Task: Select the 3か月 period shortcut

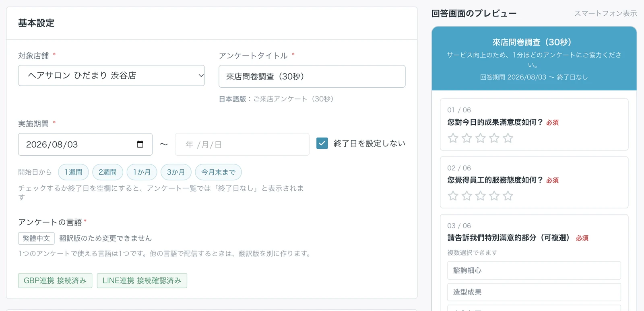Action: pyautogui.click(x=176, y=172)
